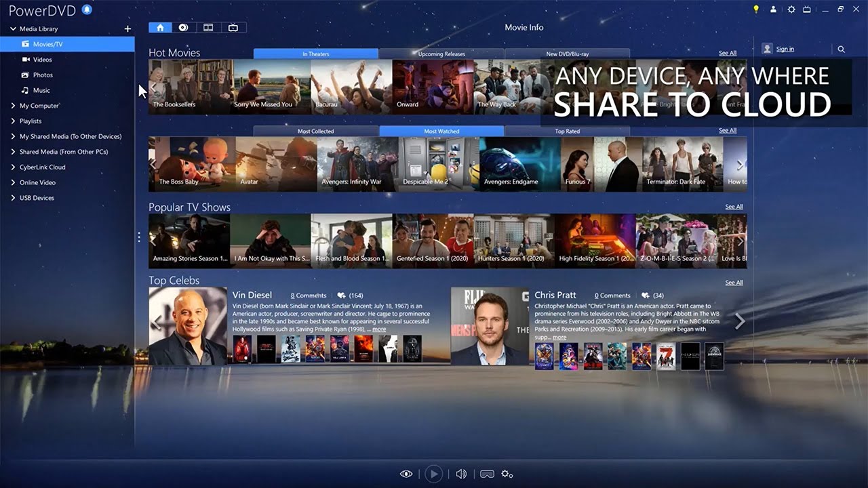Viewport: 868px width, 488px height.
Task: Click See All for Hot Movies
Action: coord(728,53)
